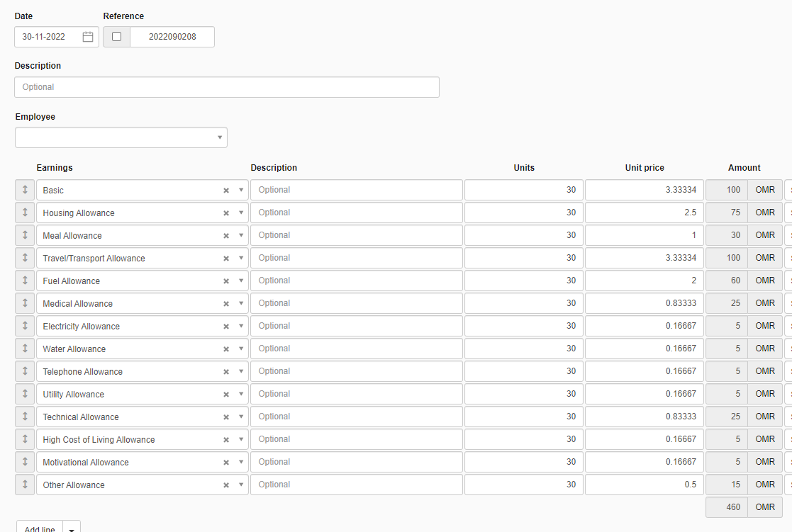Click the Other Allowance amount 15
The image size is (792, 532).
[x=727, y=485]
